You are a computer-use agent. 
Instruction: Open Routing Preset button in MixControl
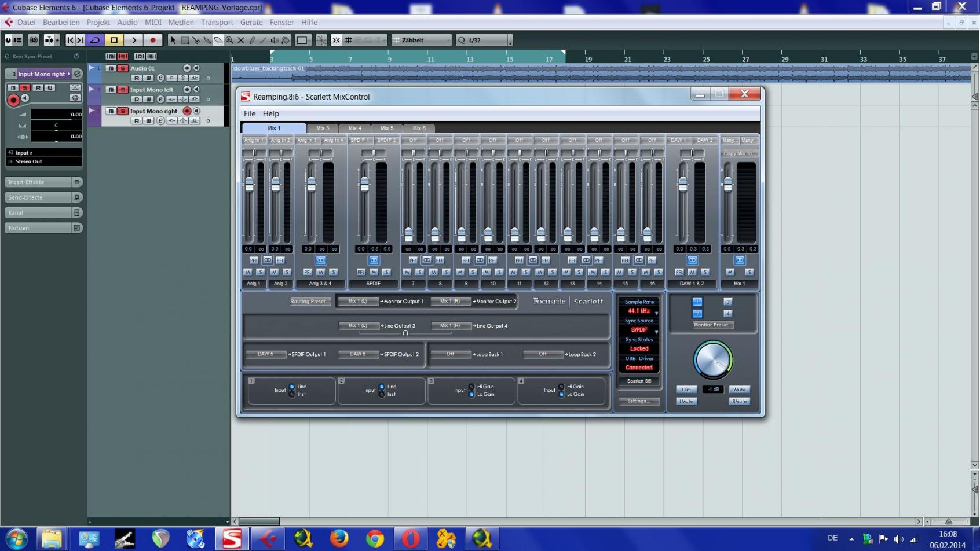coord(310,301)
